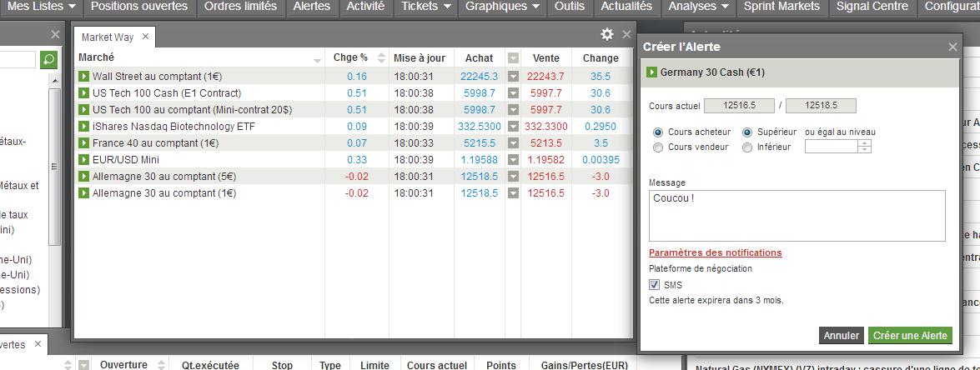Image resolution: width=980 pixels, height=370 pixels.
Task: Close the Market Way tab with its x
Action: pyautogui.click(x=146, y=37)
